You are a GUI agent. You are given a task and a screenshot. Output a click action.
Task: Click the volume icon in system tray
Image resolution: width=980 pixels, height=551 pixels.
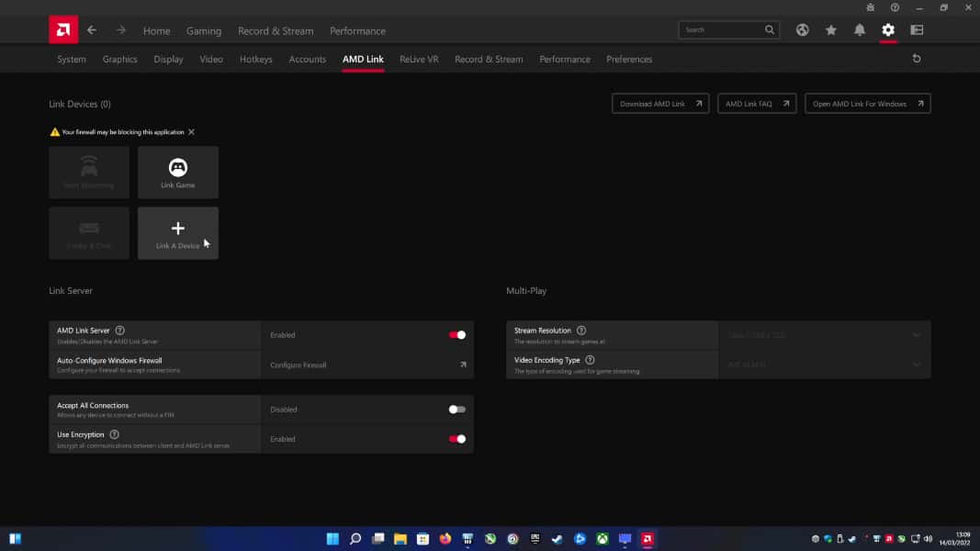coord(929,539)
